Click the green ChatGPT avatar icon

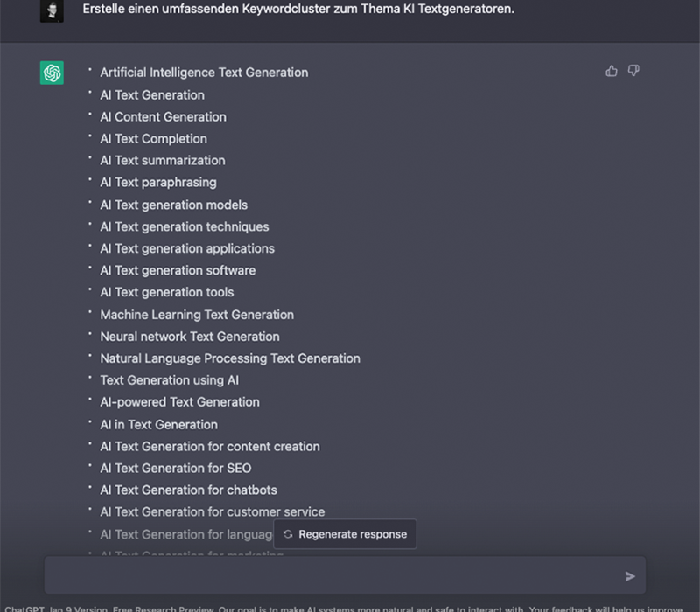pyautogui.click(x=52, y=73)
